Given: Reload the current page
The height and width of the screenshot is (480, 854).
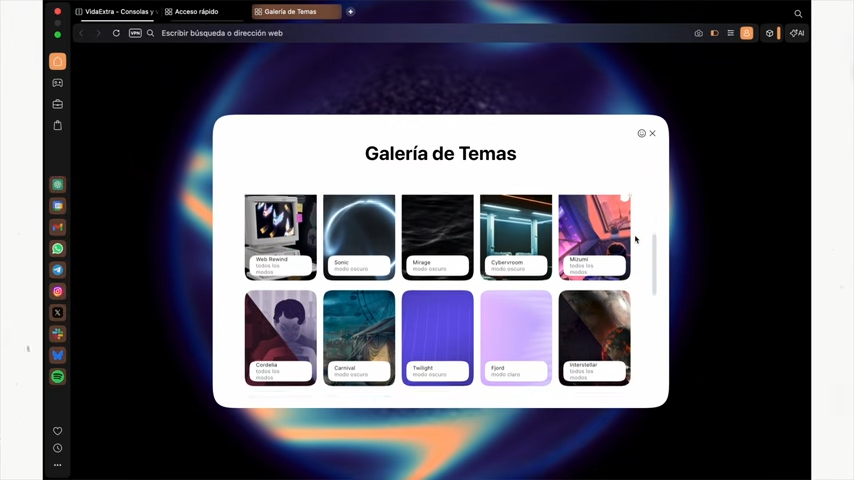Looking at the screenshot, I should click(116, 33).
